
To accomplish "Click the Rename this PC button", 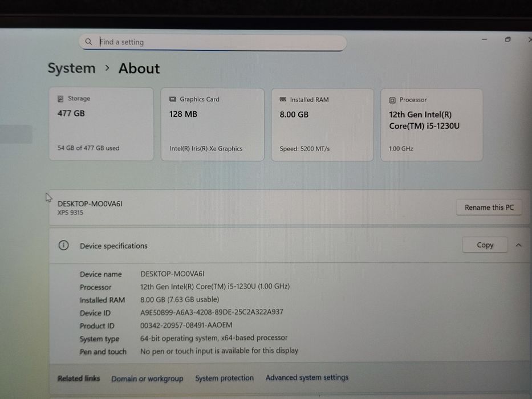I will [x=489, y=207].
